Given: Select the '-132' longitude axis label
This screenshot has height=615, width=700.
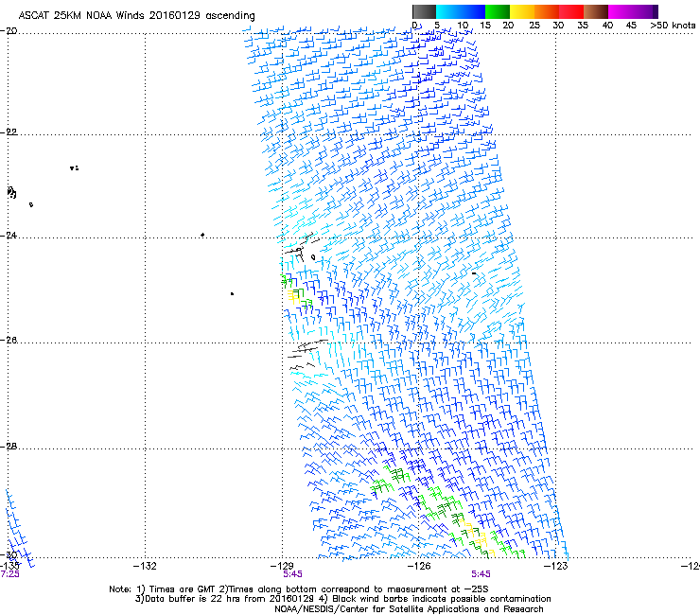Looking at the screenshot, I should click(145, 567).
